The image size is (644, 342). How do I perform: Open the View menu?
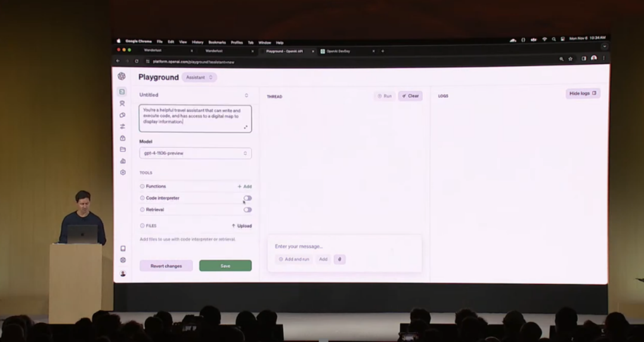183,42
